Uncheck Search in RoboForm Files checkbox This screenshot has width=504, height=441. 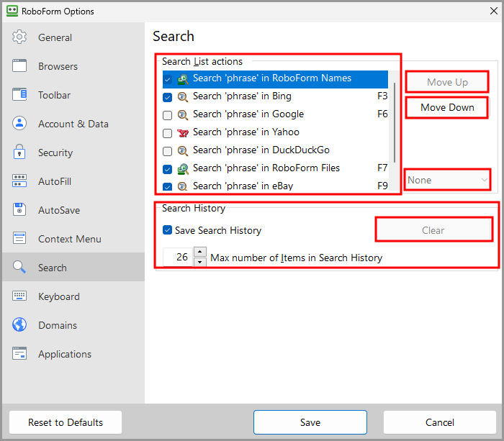point(168,169)
